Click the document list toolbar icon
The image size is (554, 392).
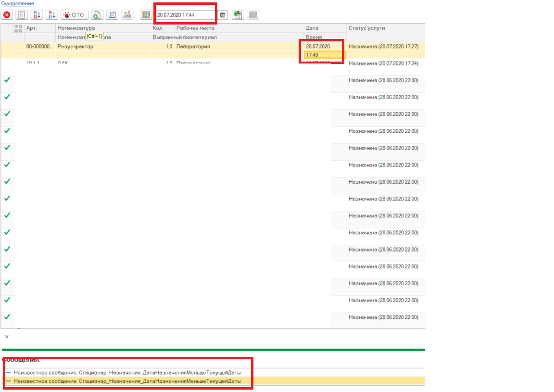[x=23, y=15]
